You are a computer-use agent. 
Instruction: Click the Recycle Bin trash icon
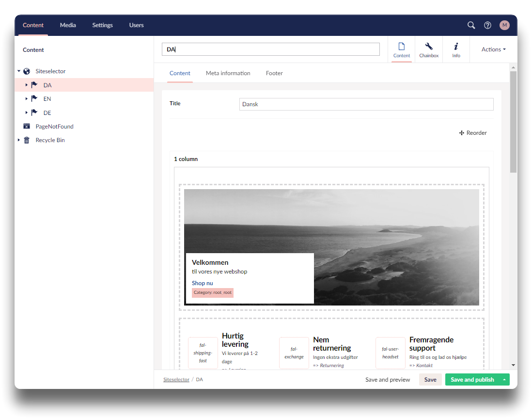(x=27, y=140)
